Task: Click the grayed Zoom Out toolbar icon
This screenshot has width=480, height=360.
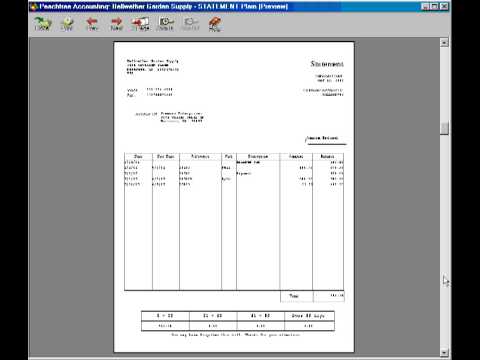Action: [190, 24]
